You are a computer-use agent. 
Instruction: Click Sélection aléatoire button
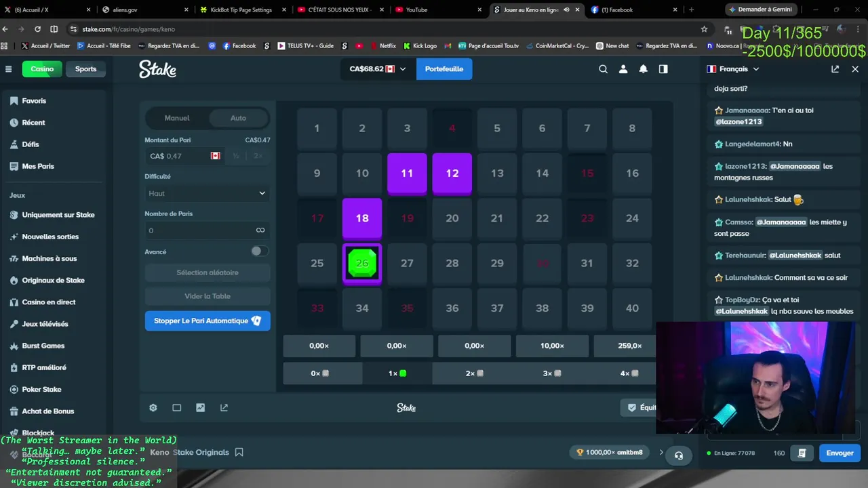click(x=208, y=272)
